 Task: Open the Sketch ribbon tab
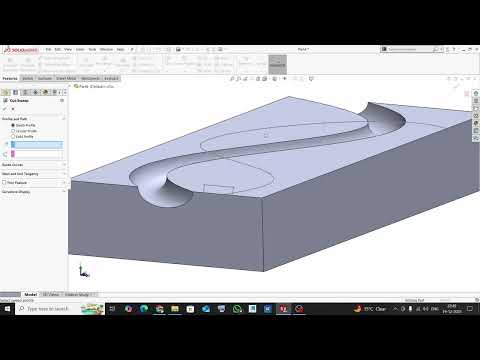coord(28,78)
